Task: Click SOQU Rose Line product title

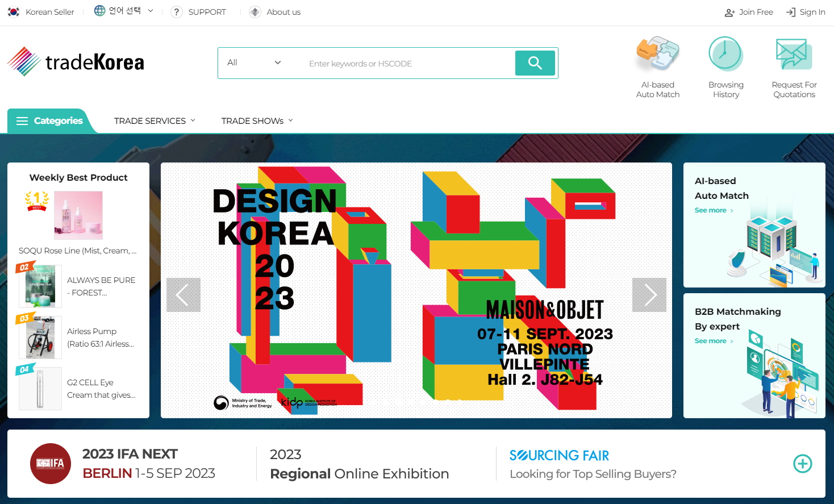Action: click(78, 251)
